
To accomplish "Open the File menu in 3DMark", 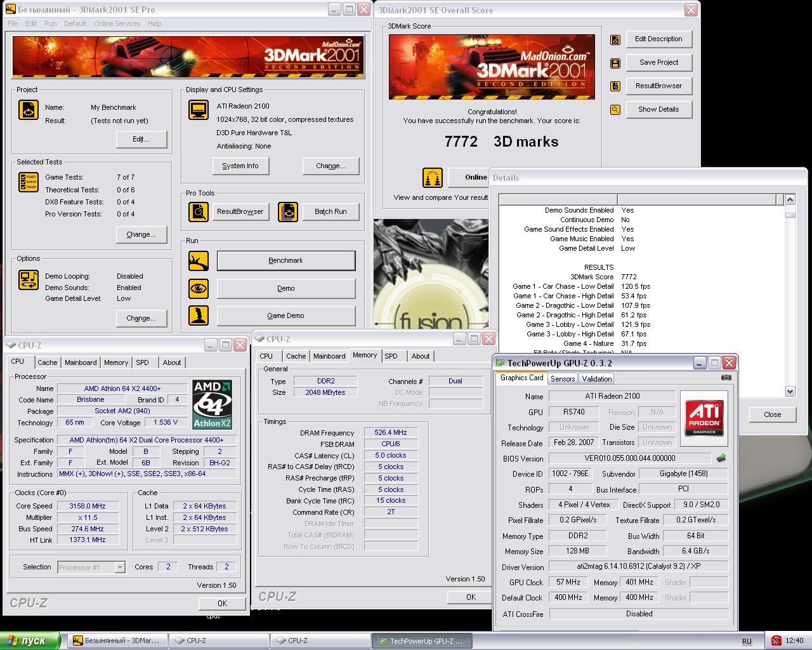I will pyautogui.click(x=13, y=23).
